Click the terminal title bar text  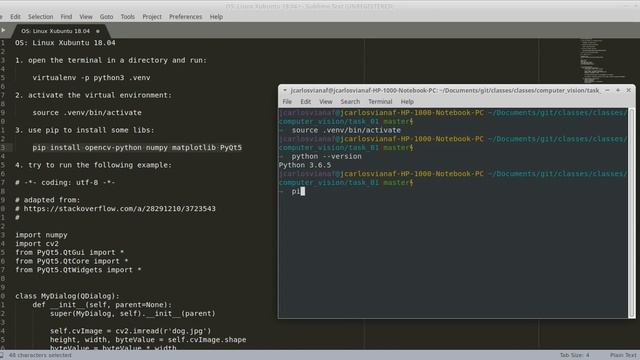pyautogui.click(x=446, y=90)
